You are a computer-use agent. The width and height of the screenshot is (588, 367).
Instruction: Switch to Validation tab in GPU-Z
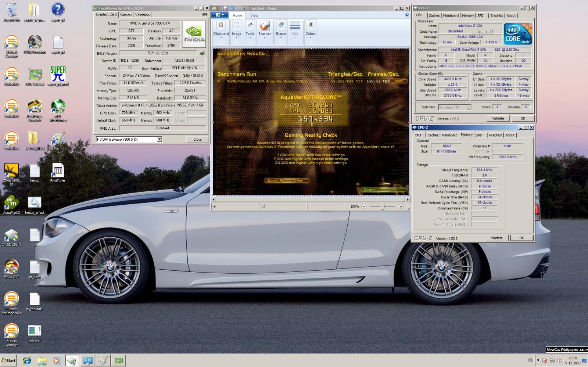coord(142,15)
